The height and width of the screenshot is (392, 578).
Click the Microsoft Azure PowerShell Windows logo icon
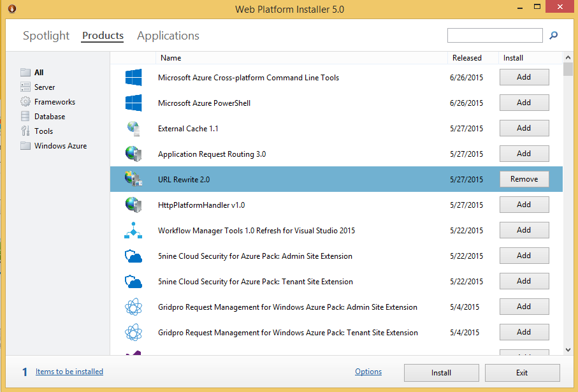(133, 103)
